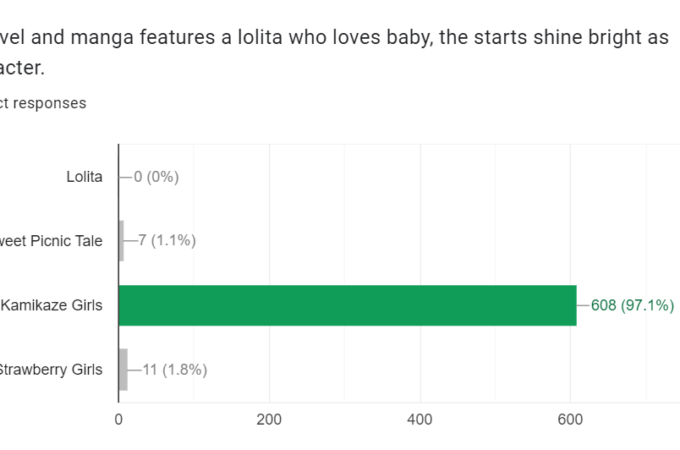
Task: Click the gray Sweet Picnic Tale bar
Action: coord(121,240)
